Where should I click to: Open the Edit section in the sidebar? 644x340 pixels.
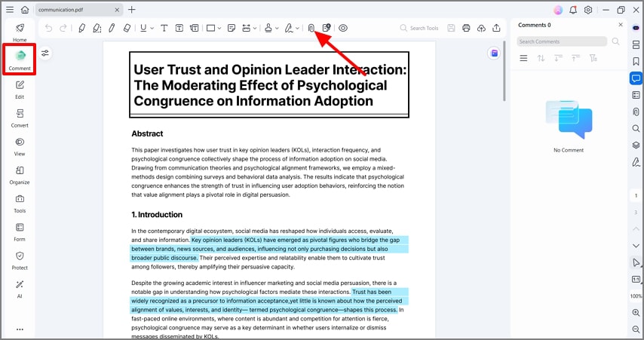coord(20,90)
